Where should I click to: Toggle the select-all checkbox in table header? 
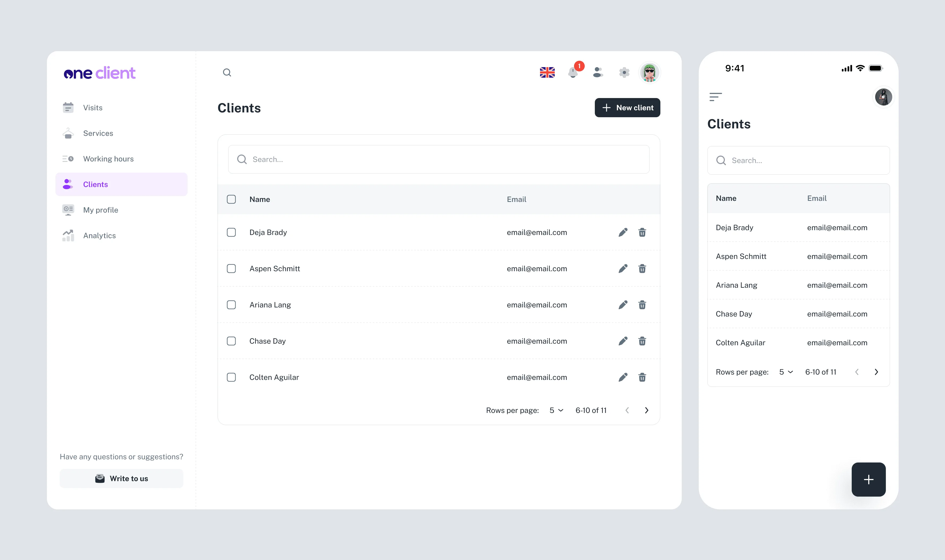click(231, 199)
